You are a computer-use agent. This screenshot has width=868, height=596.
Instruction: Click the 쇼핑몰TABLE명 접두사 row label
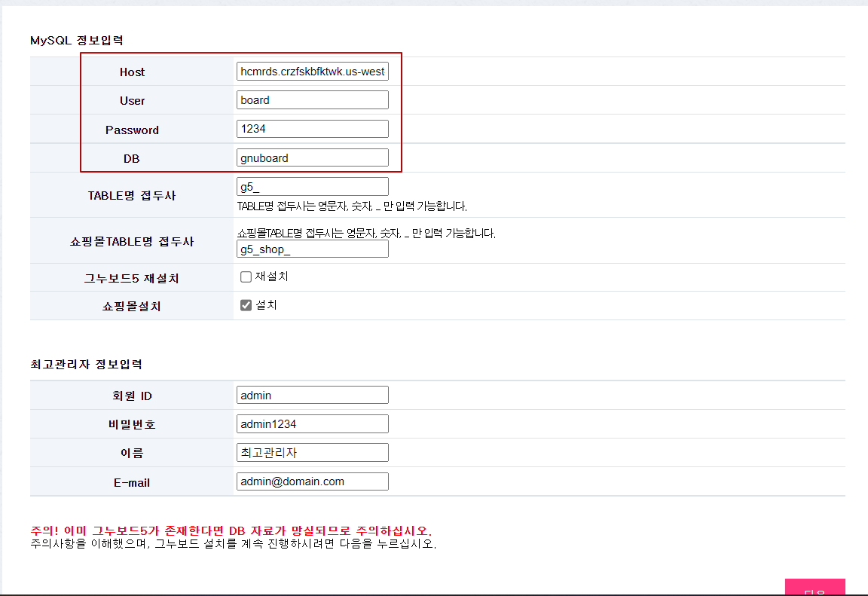point(132,241)
